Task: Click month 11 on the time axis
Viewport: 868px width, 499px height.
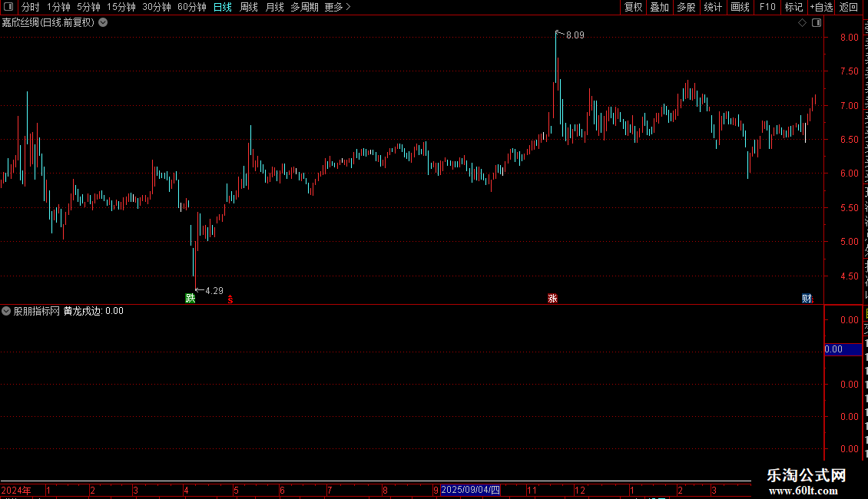Action: point(532,490)
